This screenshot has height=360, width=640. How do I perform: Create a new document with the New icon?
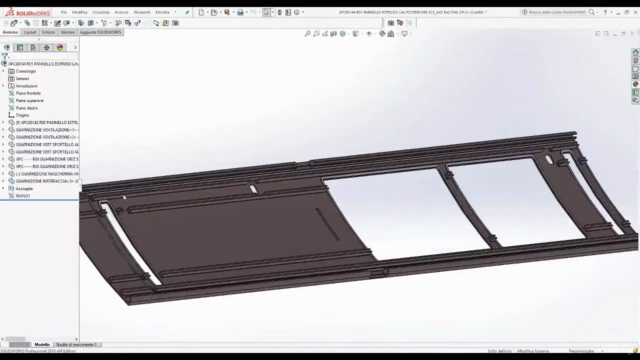(x=201, y=13)
